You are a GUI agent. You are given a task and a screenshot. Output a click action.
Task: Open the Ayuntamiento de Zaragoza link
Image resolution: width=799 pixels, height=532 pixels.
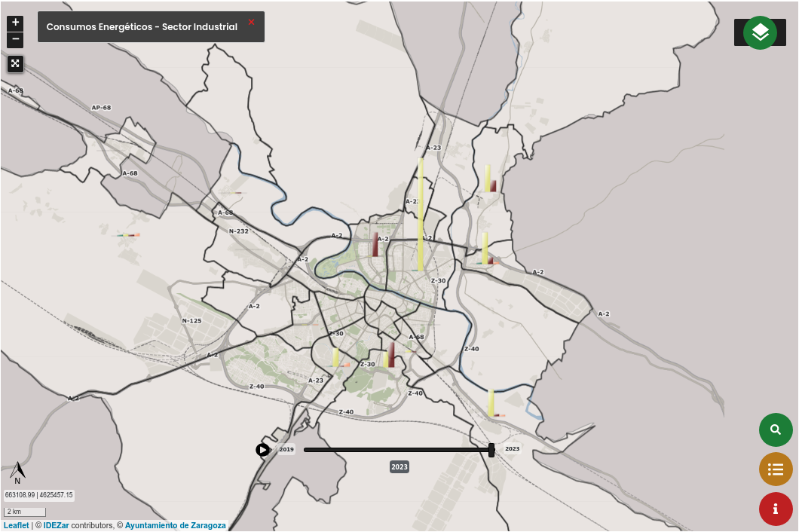click(176, 525)
